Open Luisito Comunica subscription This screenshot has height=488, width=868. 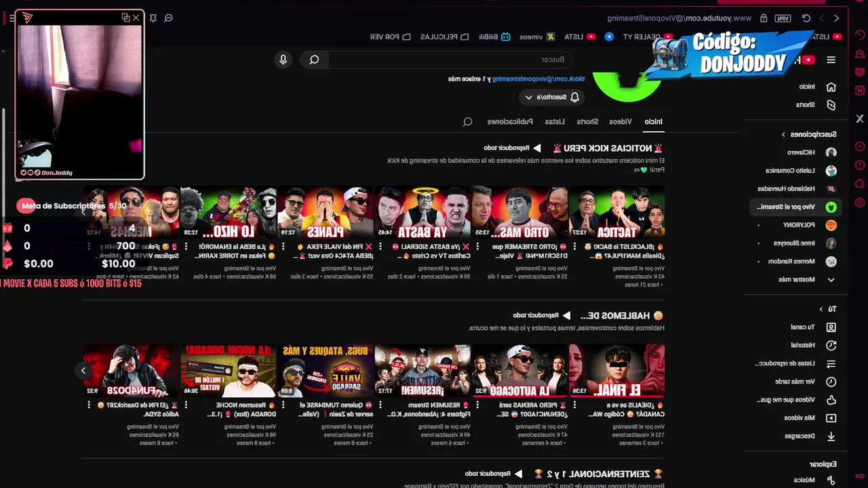[x=800, y=171]
